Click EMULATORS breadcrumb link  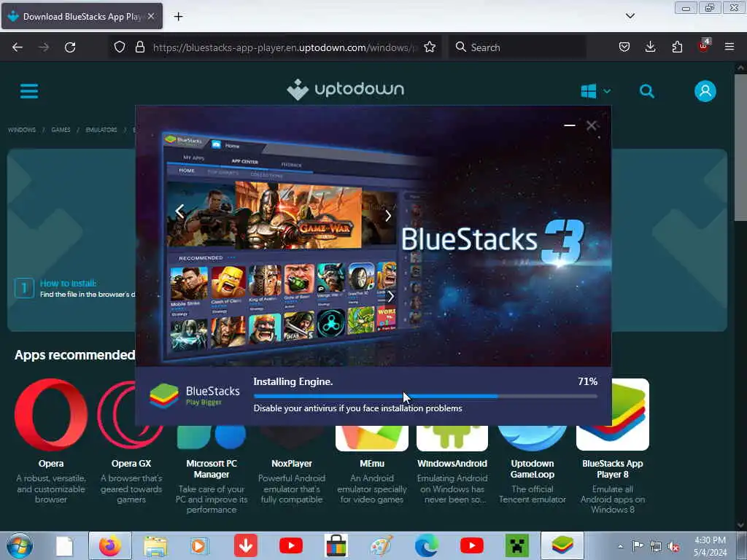point(101,130)
